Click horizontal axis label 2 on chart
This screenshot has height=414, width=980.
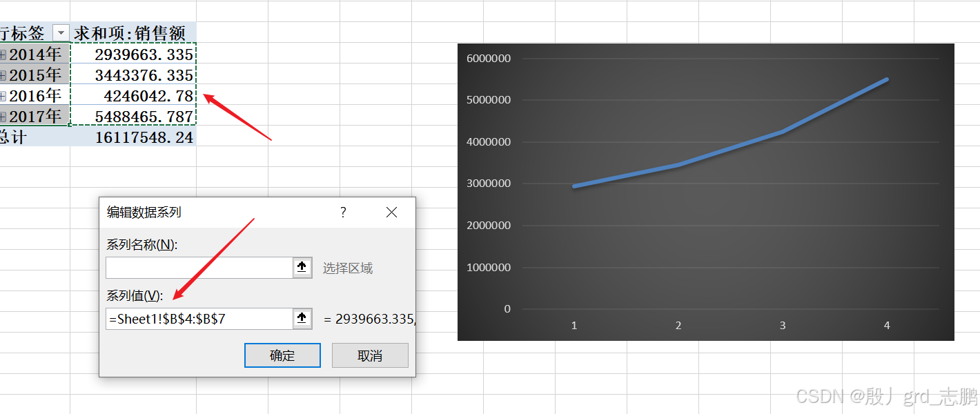point(678,326)
